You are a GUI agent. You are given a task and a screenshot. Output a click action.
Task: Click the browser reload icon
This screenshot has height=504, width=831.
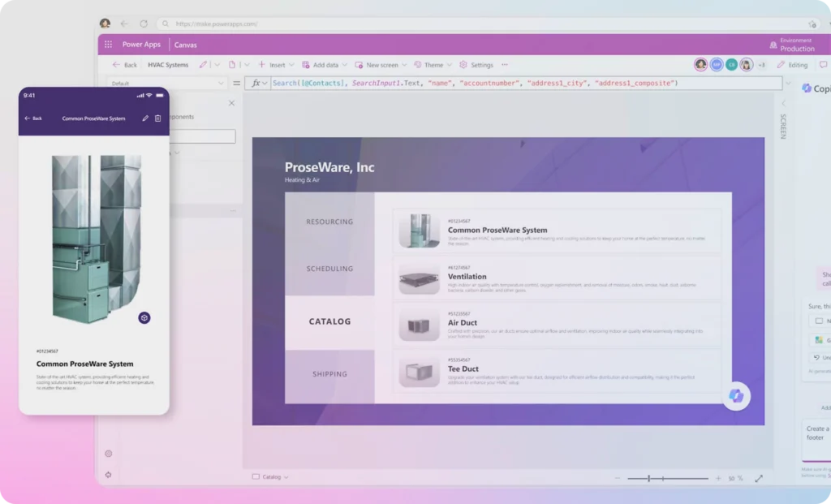click(144, 24)
